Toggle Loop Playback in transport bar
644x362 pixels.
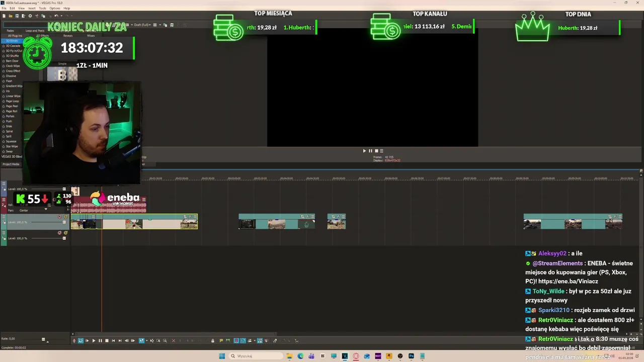[x=80, y=340]
